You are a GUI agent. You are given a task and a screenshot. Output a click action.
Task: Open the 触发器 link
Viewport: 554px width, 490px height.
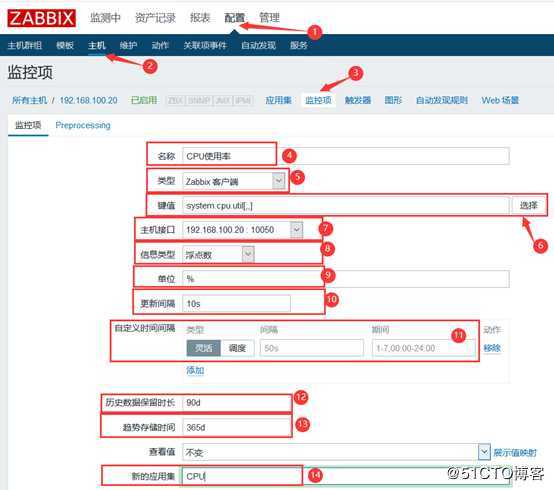[x=358, y=100]
